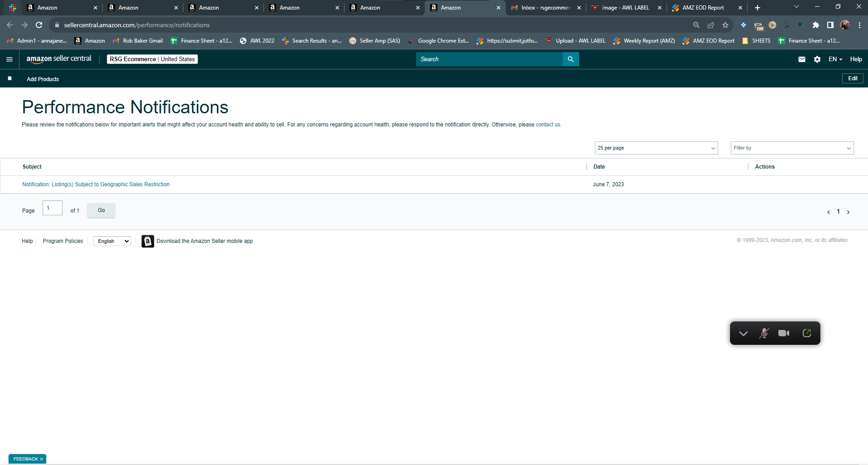
Task: Open the Seller Central settings gear
Action: click(x=817, y=59)
